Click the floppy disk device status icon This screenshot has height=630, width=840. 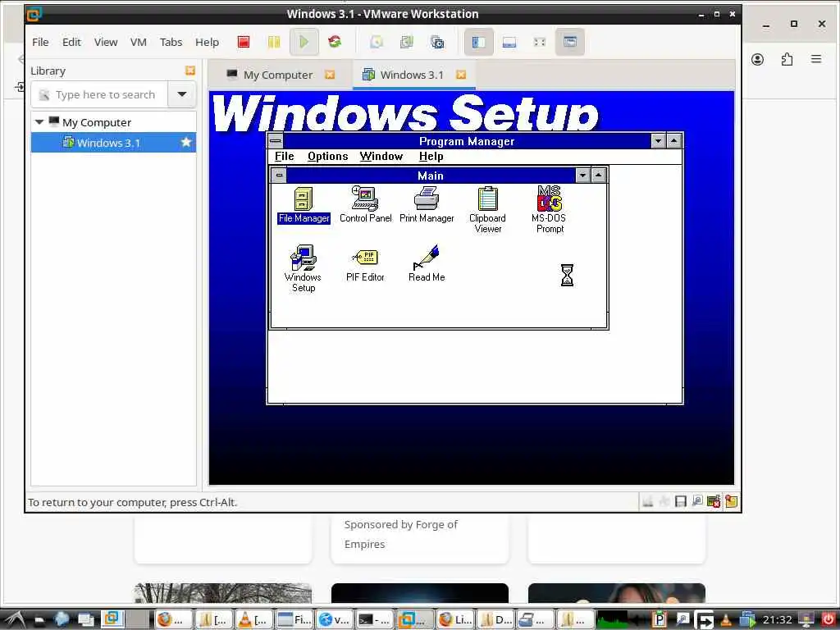tap(680, 501)
